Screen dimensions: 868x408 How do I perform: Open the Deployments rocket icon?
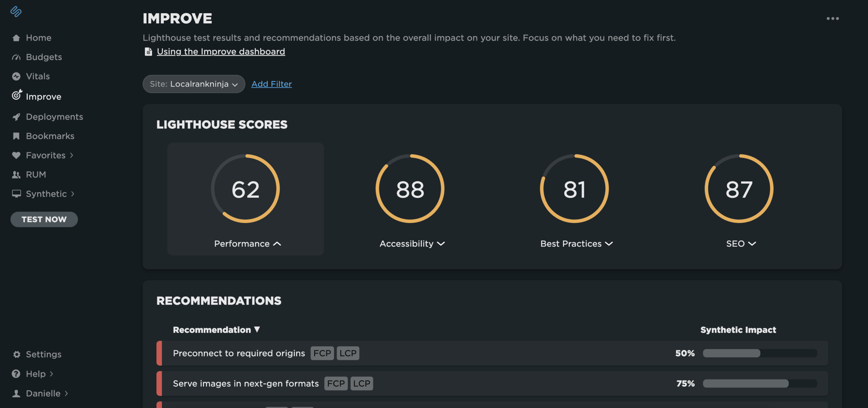(x=16, y=116)
